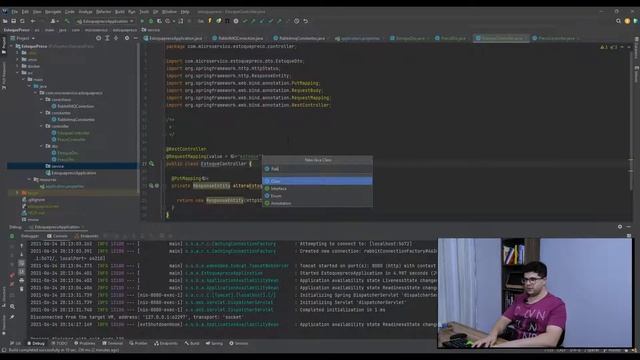The width and height of the screenshot is (640, 360).
Task: Switch to RabbitMQConnection.java tab
Action: tap(238, 38)
